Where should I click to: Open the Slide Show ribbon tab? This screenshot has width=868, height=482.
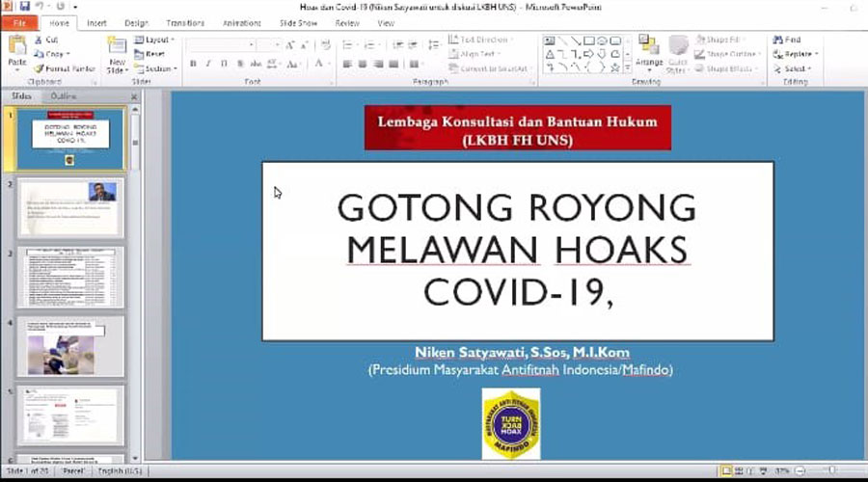coord(298,23)
